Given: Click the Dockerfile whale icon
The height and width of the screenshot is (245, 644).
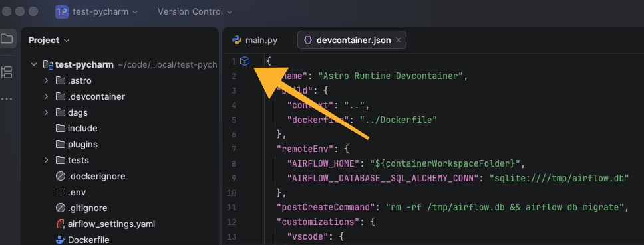Looking at the screenshot, I should (x=61, y=240).
